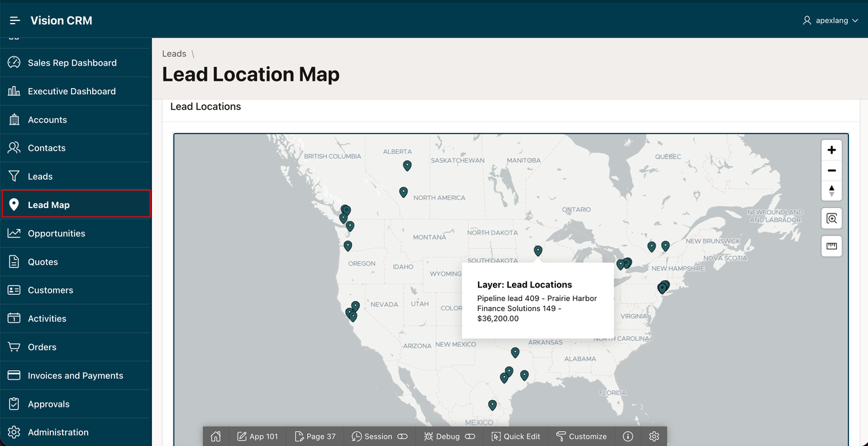Zoom in on the map

831,150
